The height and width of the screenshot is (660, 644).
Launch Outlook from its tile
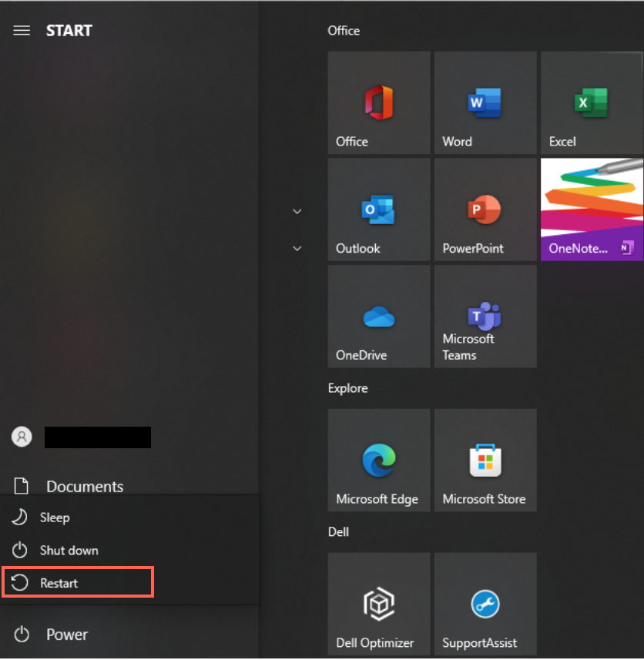click(x=379, y=209)
